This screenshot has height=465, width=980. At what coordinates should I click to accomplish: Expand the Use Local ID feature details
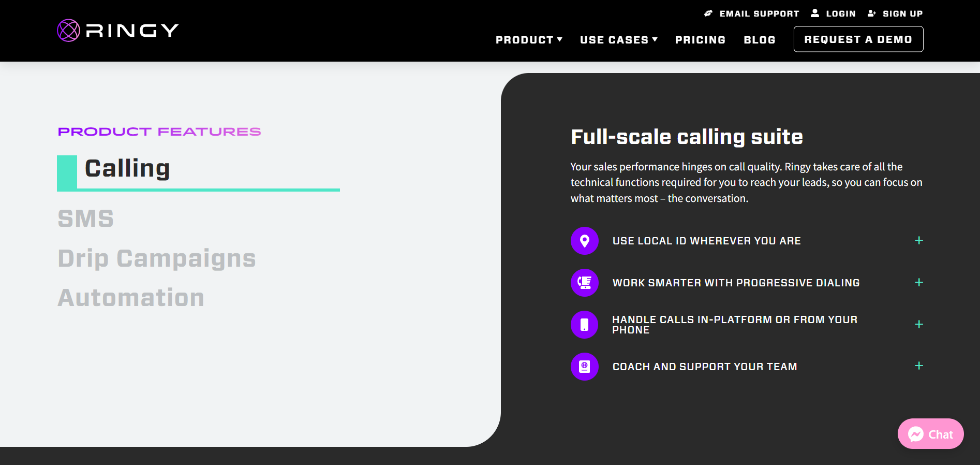pyautogui.click(x=919, y=240)
